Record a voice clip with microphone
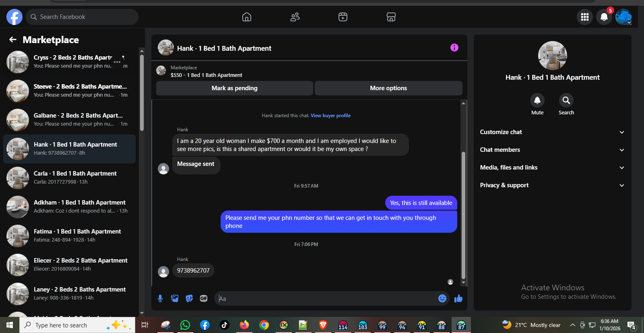Screen dimensions: 644x333 (x=160, y=298)
